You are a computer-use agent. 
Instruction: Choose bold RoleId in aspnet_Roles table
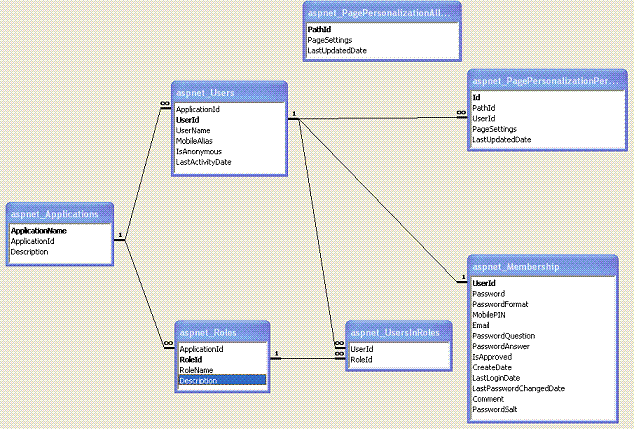[x=190, y=360]
